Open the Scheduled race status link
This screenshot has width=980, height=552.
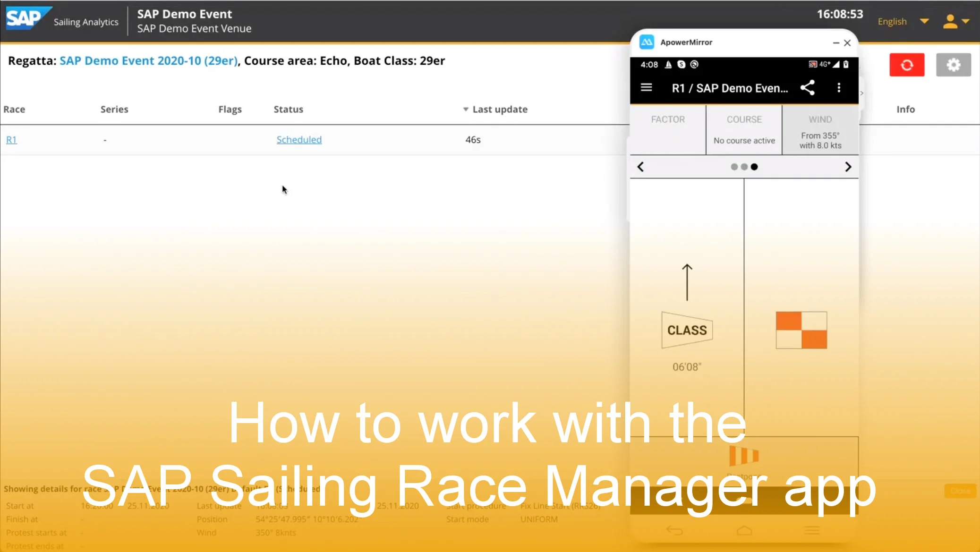[298, 139]
